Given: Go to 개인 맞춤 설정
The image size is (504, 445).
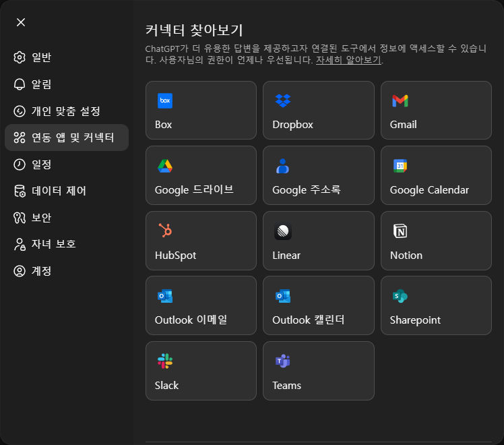Looking at the screenshot, I should click(x=67, y=111).
